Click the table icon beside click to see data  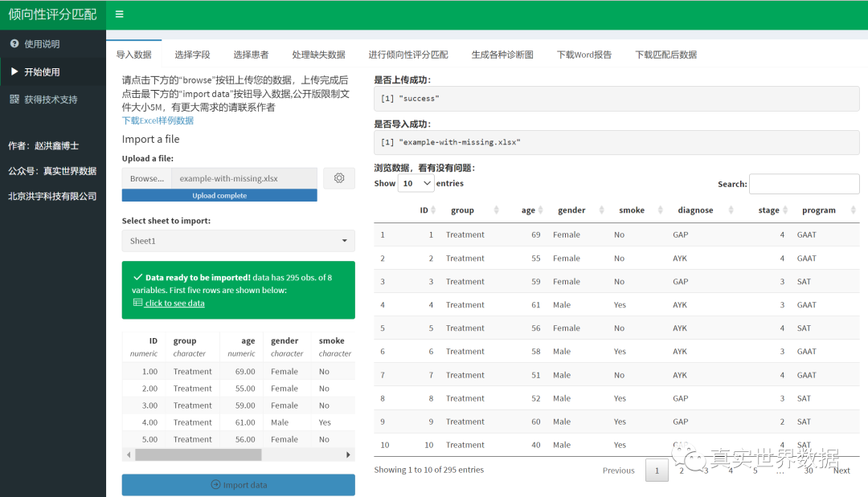(138, 303)
